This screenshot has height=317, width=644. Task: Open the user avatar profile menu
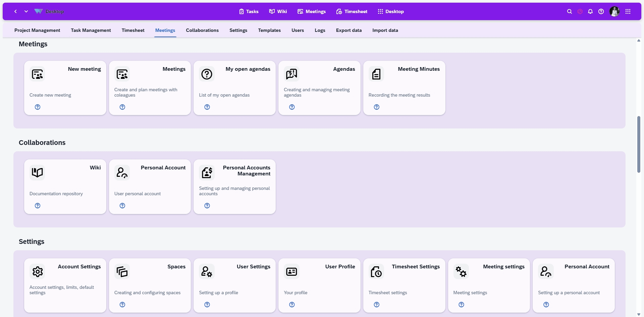(x=614, y=11)
